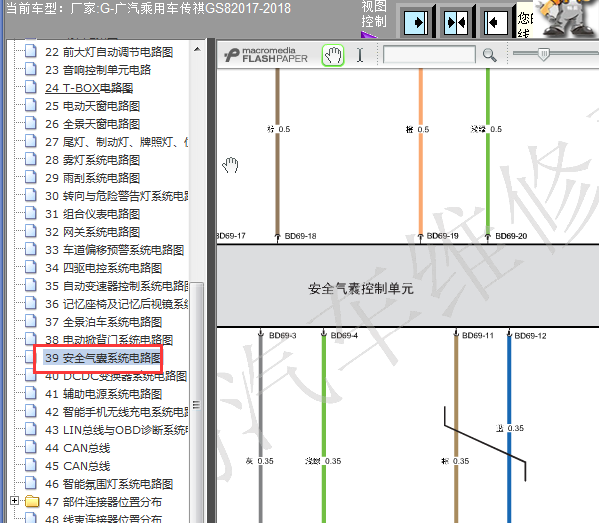Open 25 电动天窗电路图
This screenshot has height=523, width=599.
pyautogui.click(x=92, y=106)
